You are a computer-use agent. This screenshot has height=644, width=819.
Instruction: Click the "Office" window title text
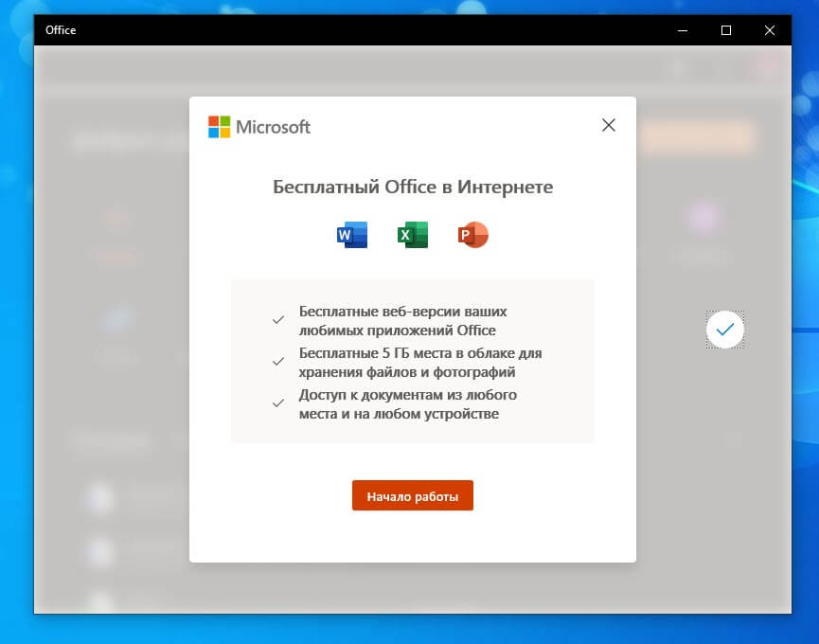pyautogui.click(x=61, y=30)
